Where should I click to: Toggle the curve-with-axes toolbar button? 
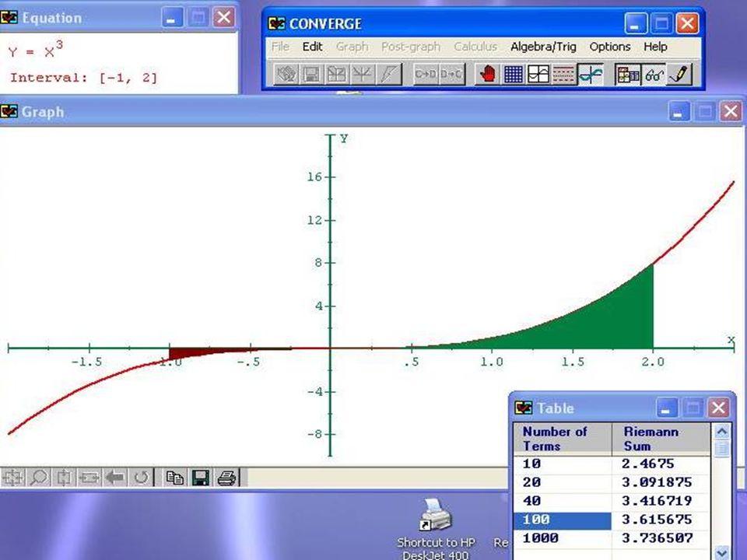pos(591,75)
